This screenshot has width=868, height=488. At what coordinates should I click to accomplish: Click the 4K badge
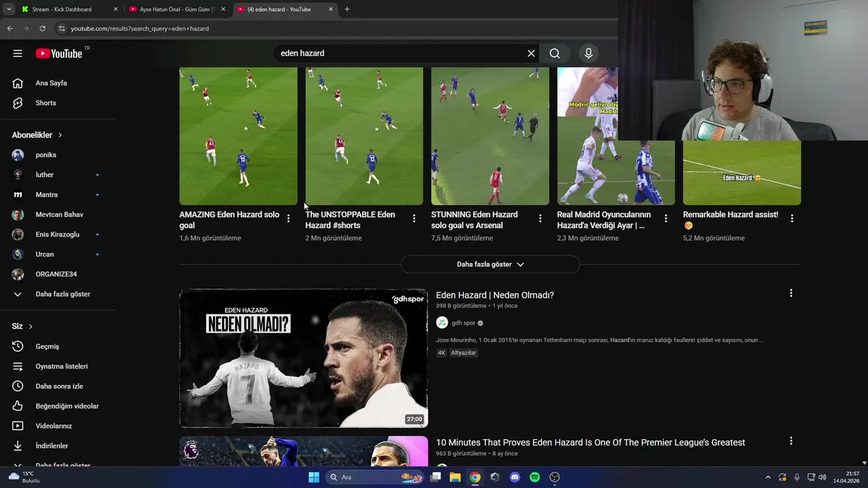(x=441, y=353)
